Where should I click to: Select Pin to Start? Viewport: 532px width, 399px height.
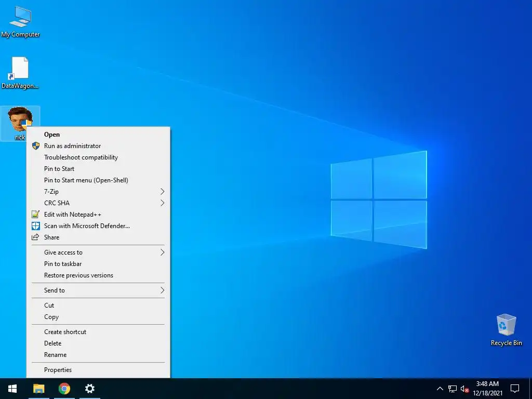pyautogui.click(x=98, y=169)
